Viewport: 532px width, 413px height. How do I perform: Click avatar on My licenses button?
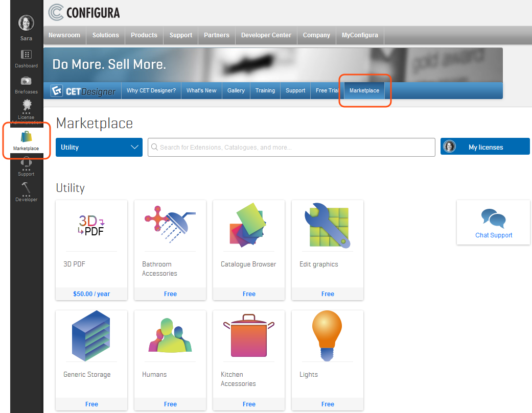click(x=450, y=147)
